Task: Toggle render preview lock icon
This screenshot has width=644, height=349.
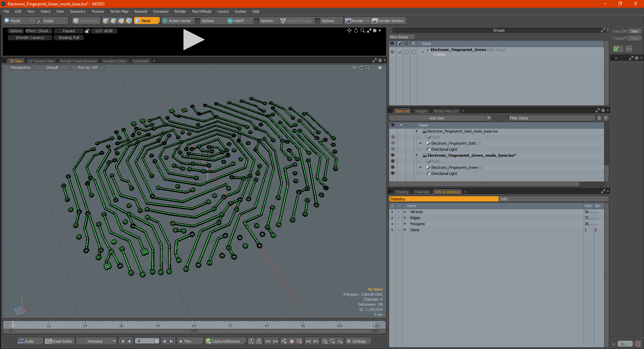Action: click(87, 31)
